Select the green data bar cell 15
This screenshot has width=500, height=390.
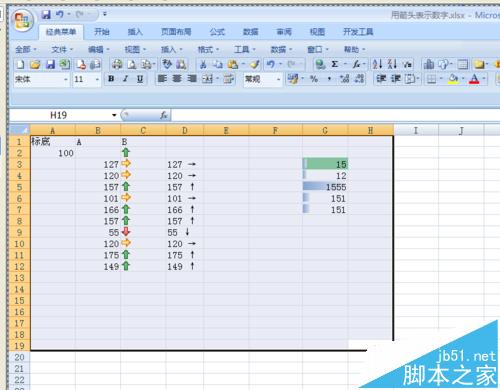coord(325,164)
